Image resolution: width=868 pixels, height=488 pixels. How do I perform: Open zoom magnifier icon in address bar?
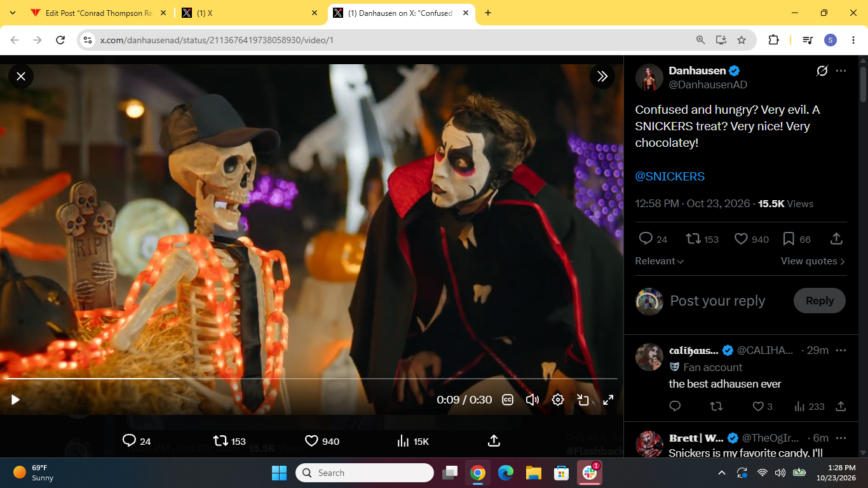(700, 40)
